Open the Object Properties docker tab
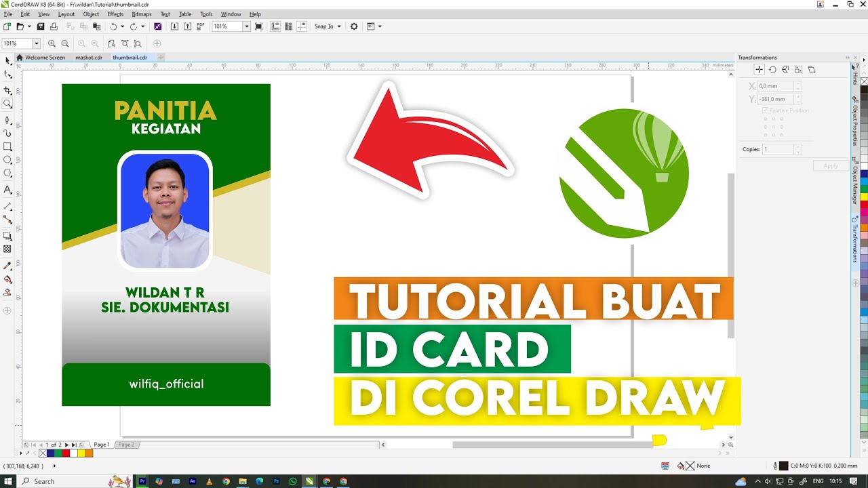Screen dimensions: 868x488 point(855,121)
